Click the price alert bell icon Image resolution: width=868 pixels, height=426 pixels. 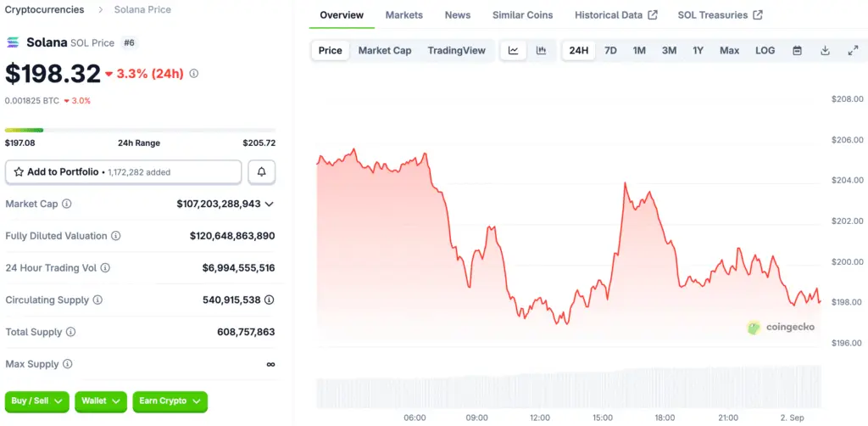point(261,171)
